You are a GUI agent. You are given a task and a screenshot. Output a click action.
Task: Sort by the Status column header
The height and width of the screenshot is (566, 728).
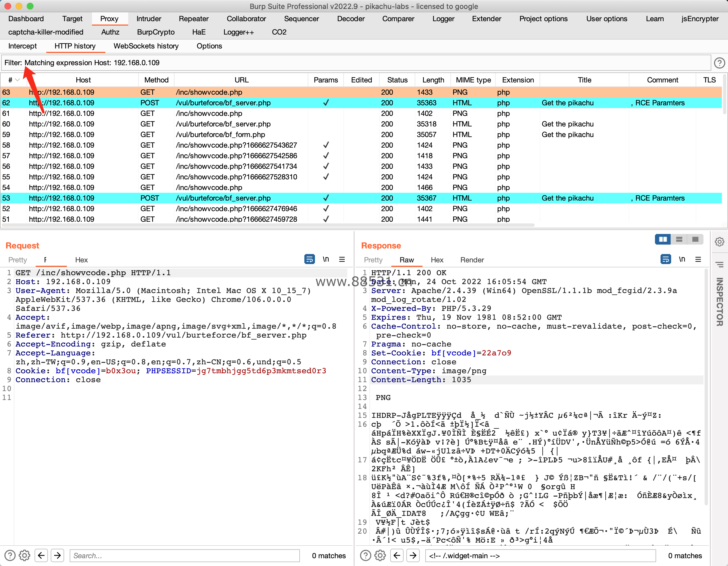[x=397, y=80]
